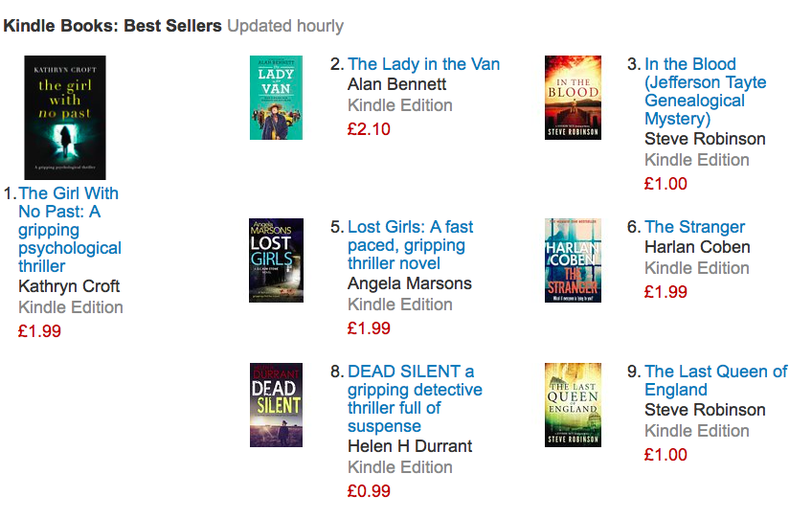This screenshot has height=519, width=812.
Task: Open In the Blood Jefferson Tayte title link
Action: pyautogui.click(x=705, y=91)
